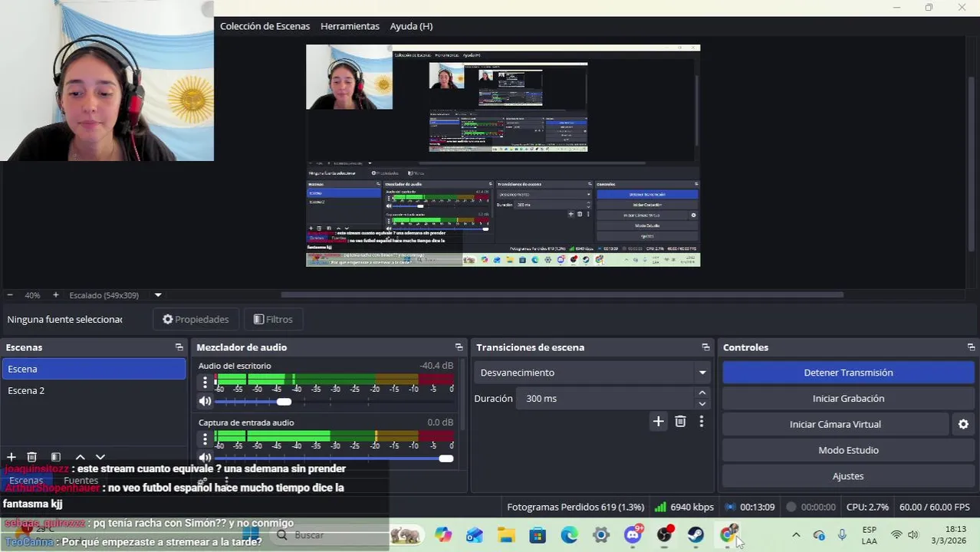Click the OBS preview canvas image
This screenshot has width=980, height=552.
pyautogui.click(x=503, y=156)
